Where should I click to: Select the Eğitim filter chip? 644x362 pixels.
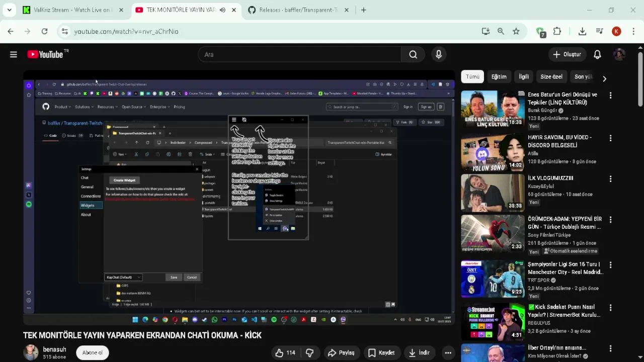[499, 76]
